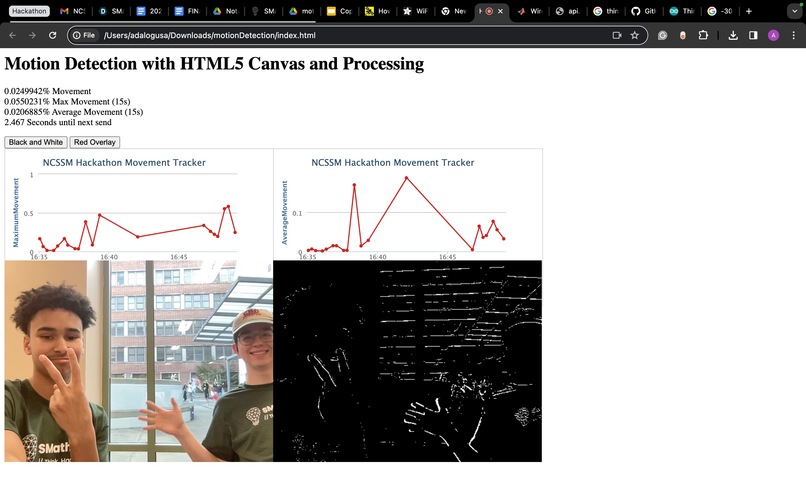Switch to the D icon SMa tab
Viewport: 806px width, 504px height.
111,11
